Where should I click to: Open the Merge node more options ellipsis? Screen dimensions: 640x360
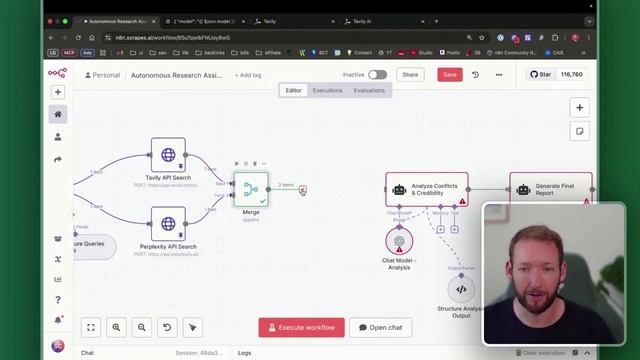coord(264,164)
